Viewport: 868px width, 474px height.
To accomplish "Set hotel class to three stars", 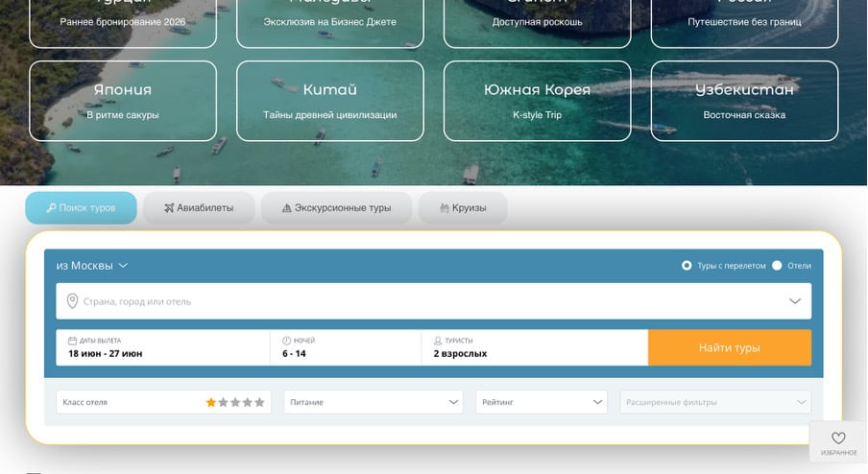I will point(235,402).
